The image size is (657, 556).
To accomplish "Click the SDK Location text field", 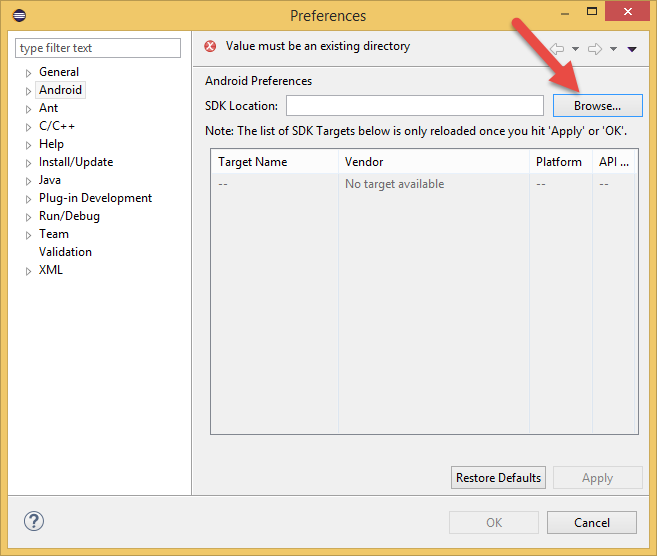I will click(414, 105).
